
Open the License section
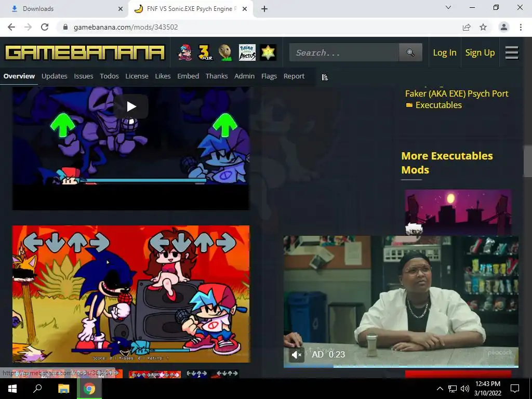pyautogui.click(x=137, y=76)
